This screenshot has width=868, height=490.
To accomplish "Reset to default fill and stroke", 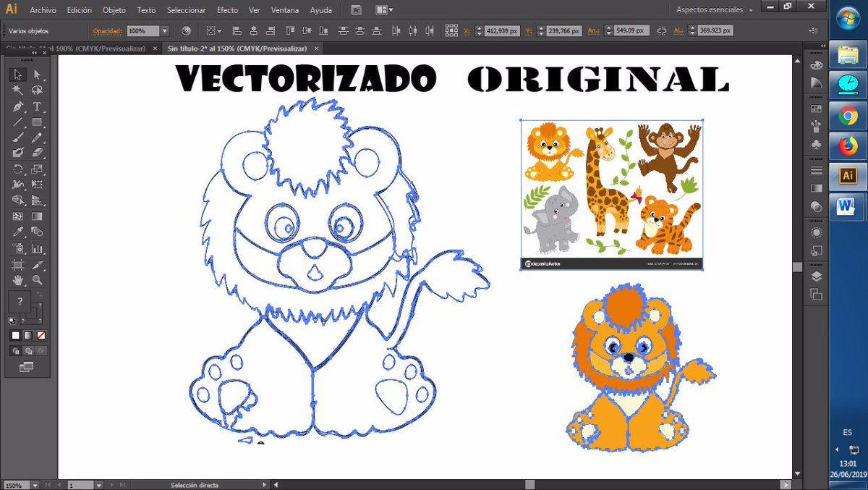I will point(12,320).
